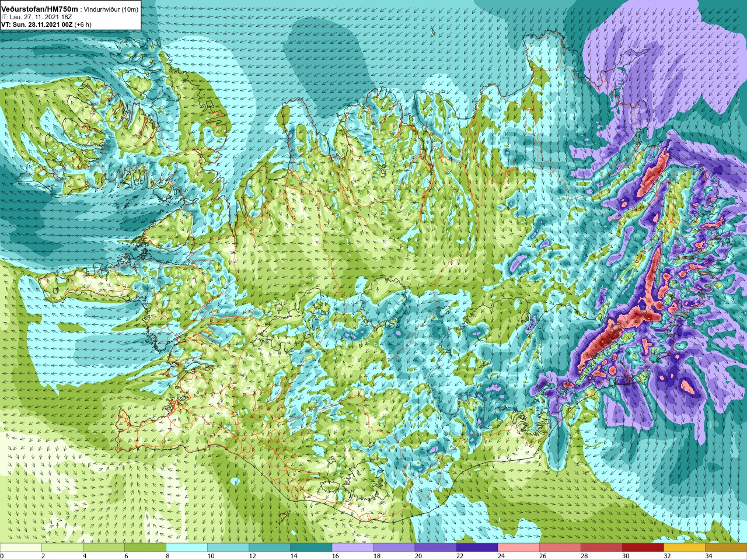This screenshot has height=560, width=747.
Task: Click the legend scale label '8'
Action: [x=167, y=556]
